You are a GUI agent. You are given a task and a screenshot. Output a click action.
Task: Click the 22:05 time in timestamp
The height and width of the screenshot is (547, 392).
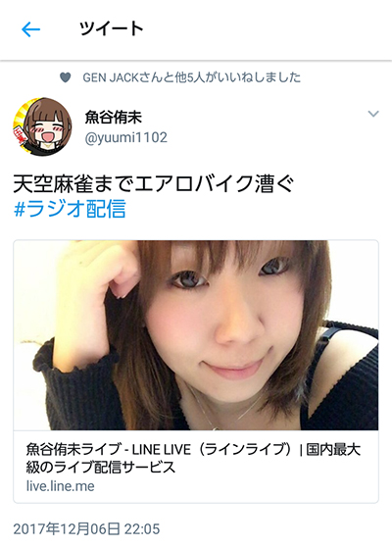142,528
